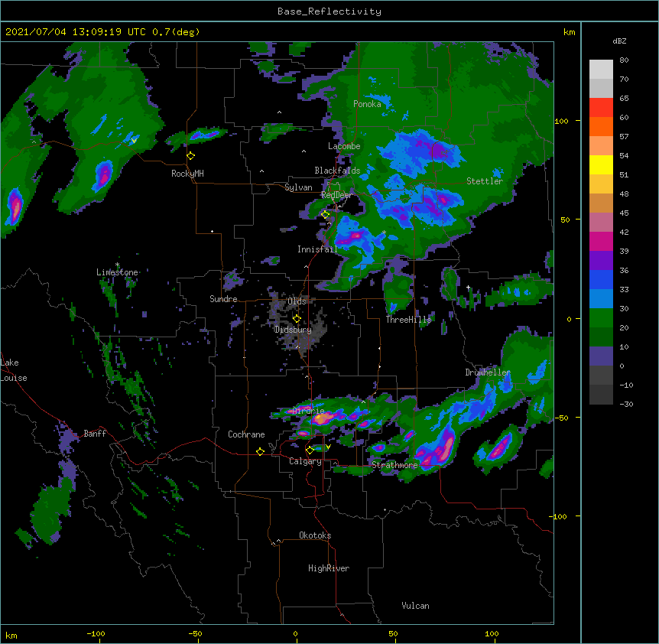659x644 pixels.
Task: Click the Drumheller label
Action: pos(488,372)
